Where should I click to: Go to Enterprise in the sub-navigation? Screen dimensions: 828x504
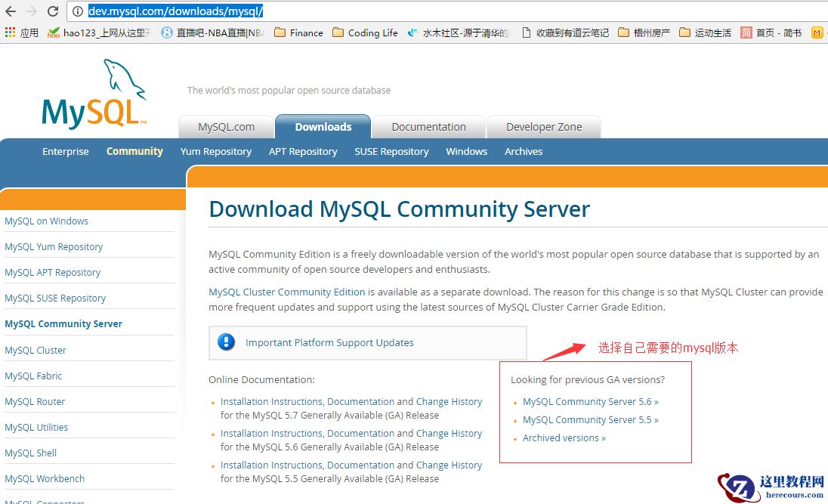click(x=66, y=151)
